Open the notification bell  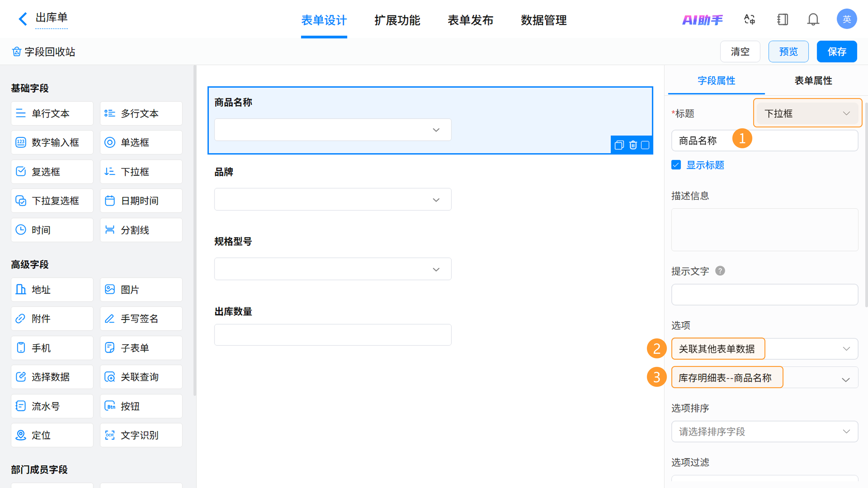[x=813, y=19]
